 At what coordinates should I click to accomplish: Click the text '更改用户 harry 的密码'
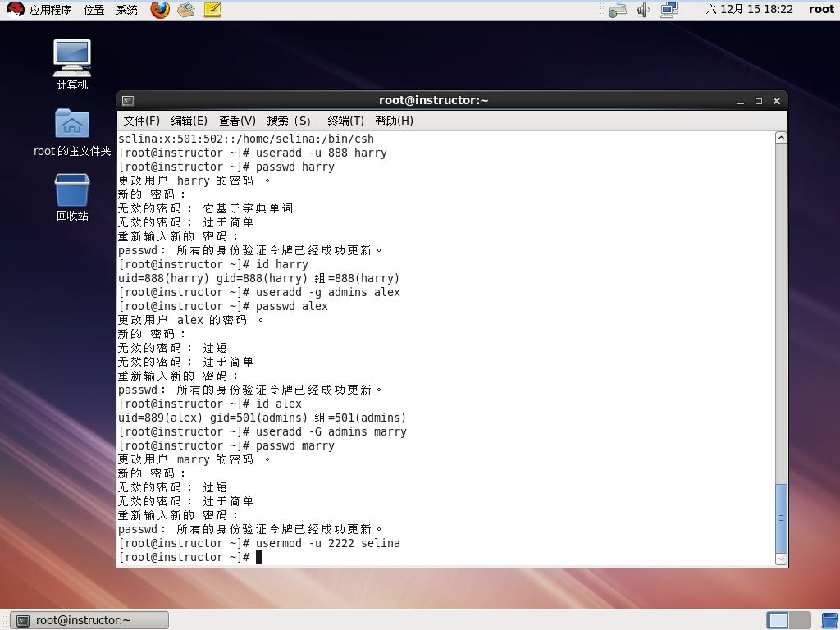(x=186, y=180)
